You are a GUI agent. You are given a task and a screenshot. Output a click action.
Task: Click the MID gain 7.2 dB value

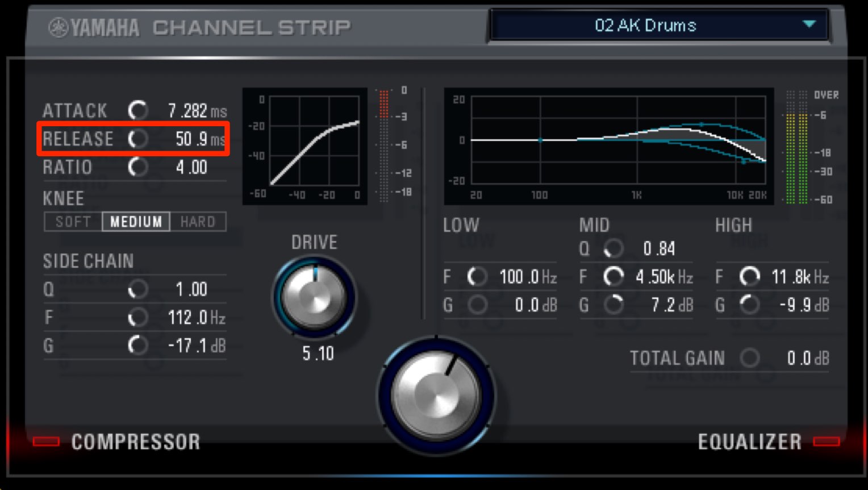[x=672, y=305]
